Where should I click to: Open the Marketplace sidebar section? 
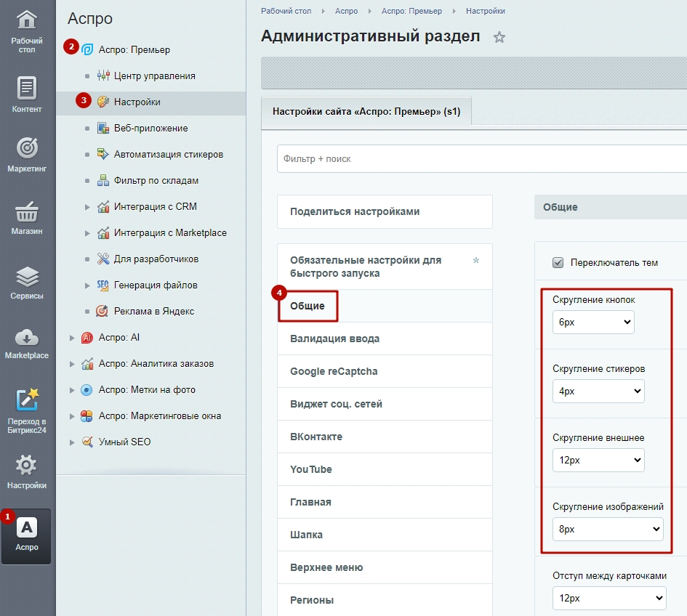[x=27, y=344]
